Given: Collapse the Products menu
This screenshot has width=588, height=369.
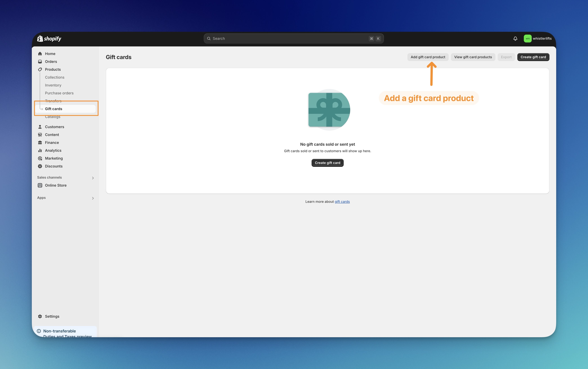Looking at the screenshot, I should coord(53,70).
